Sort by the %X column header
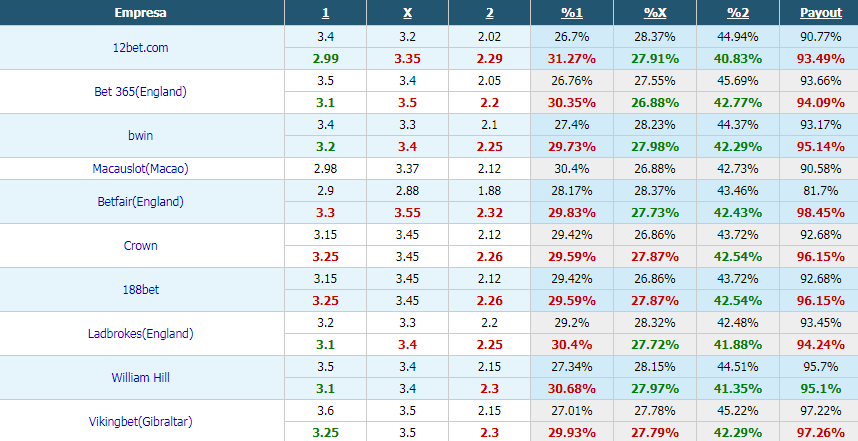Image resolution: width=858 pixels, height=441 pixels. 655,13
